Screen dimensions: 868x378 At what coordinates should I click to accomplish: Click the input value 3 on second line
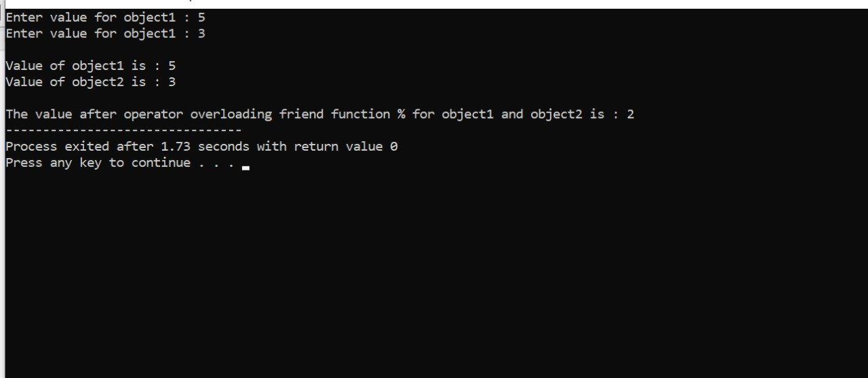point(201,33)
